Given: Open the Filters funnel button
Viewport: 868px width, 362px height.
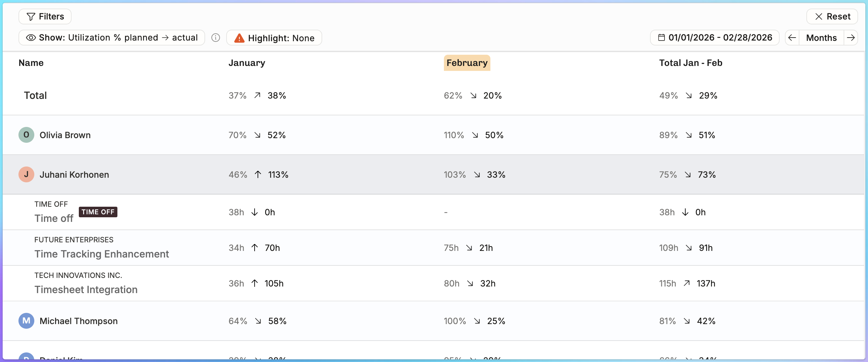Looking at the screenshot, I should tap(45, 16).
